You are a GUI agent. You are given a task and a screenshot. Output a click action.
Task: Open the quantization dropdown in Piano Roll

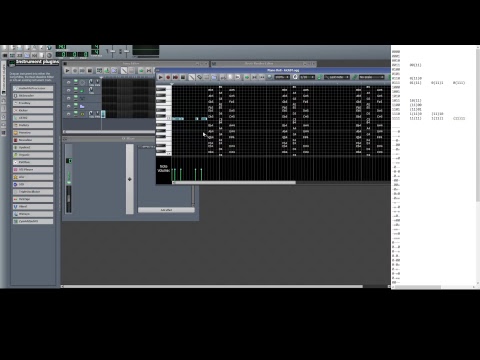307,77
